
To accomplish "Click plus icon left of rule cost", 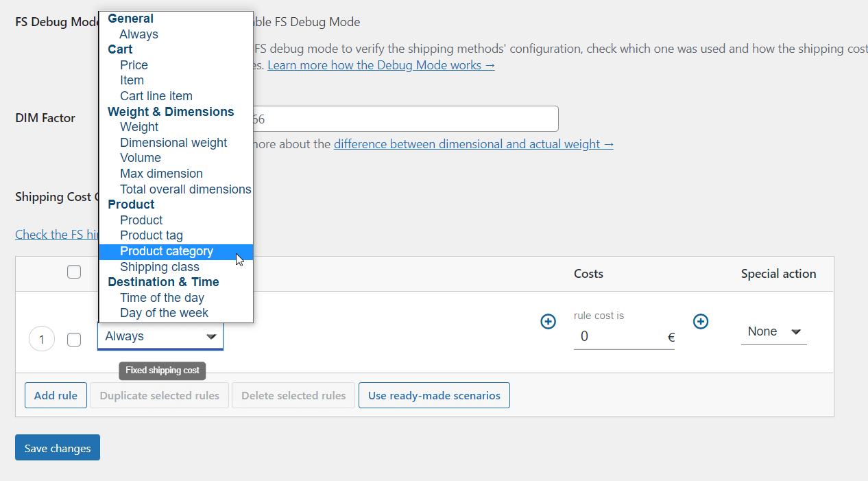I will pos(548,321).
